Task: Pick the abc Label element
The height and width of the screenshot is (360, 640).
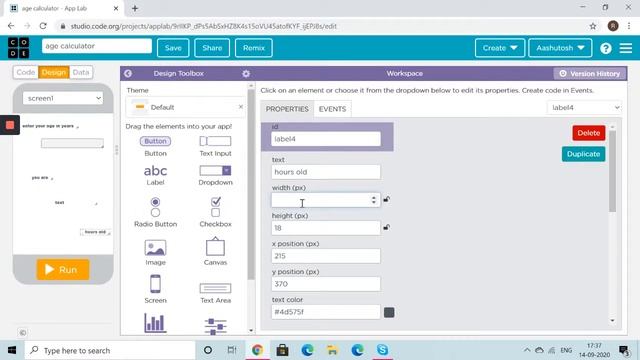Action: [155, 175]
